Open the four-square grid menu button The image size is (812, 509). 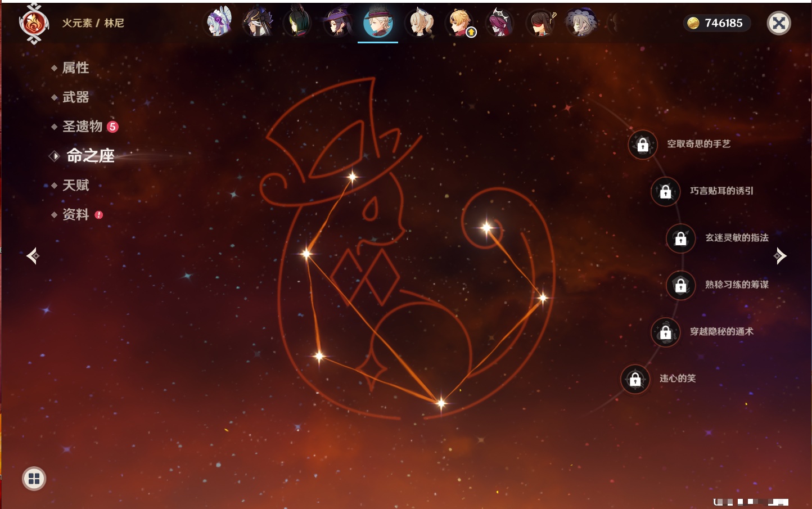pyautogui.click(x=34, y=479)
